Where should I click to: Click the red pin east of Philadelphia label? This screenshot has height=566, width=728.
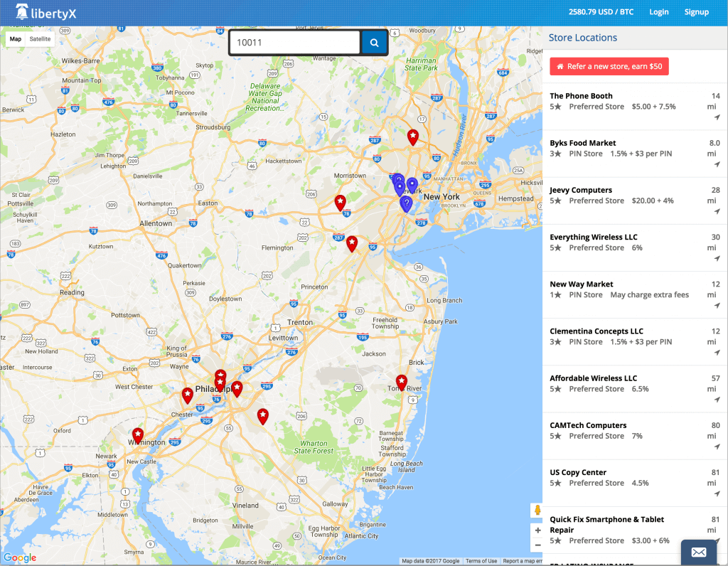coord(237,389)
